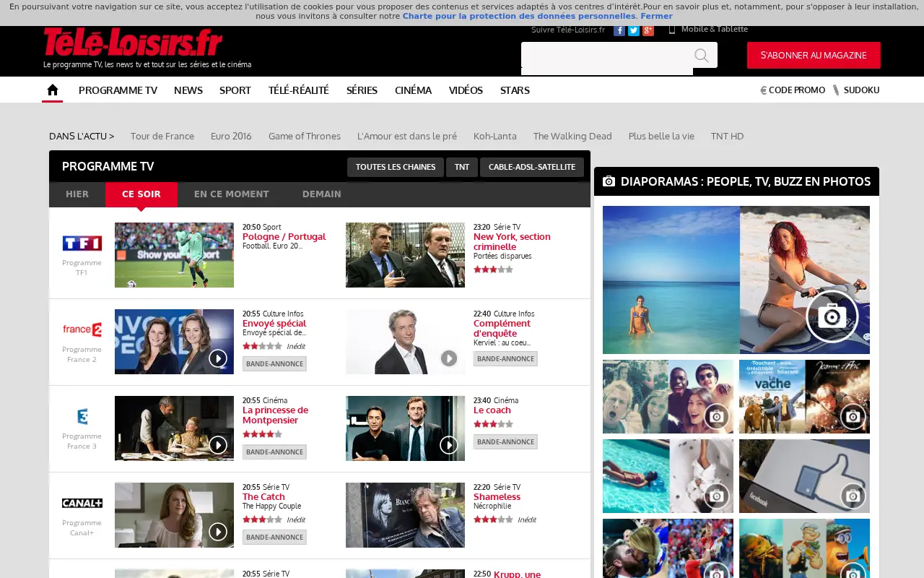Viewport: 924px width, 578px height.
Task: Switch to the Hier tab
Action: 77,194
